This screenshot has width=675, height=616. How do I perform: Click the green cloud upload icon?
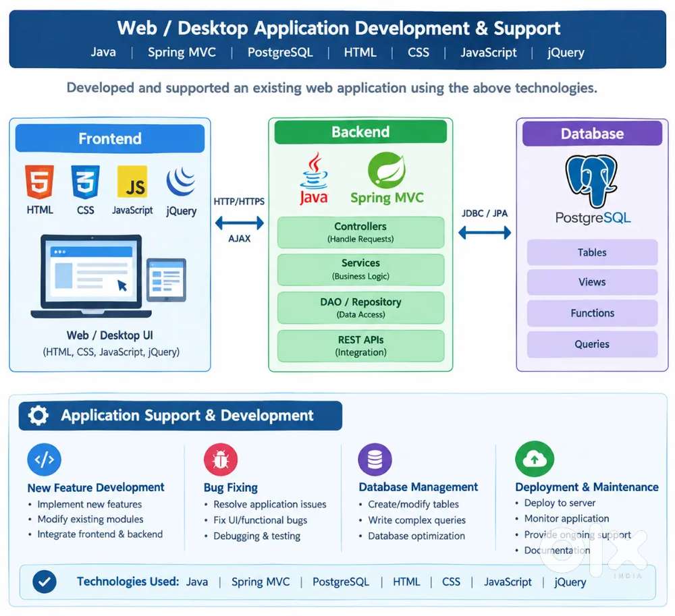point(535,459)
